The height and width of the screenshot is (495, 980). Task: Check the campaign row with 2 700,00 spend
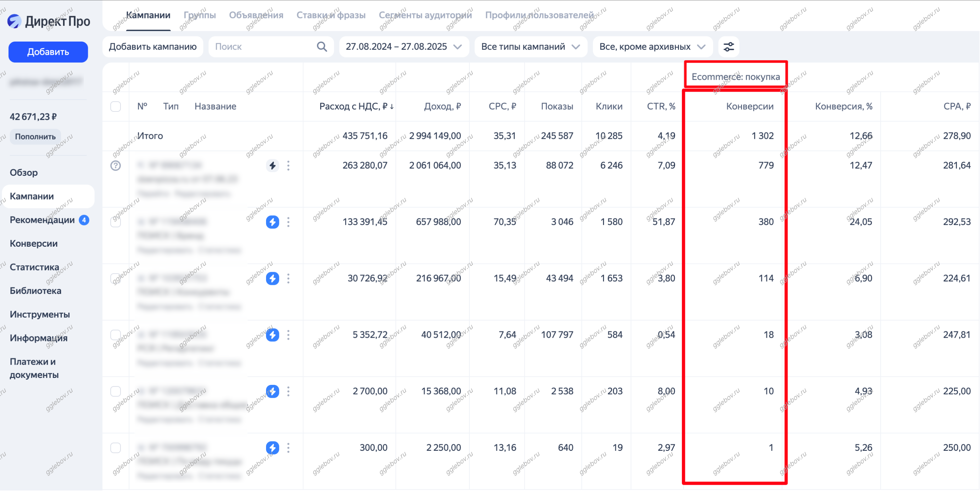[116, 391]
